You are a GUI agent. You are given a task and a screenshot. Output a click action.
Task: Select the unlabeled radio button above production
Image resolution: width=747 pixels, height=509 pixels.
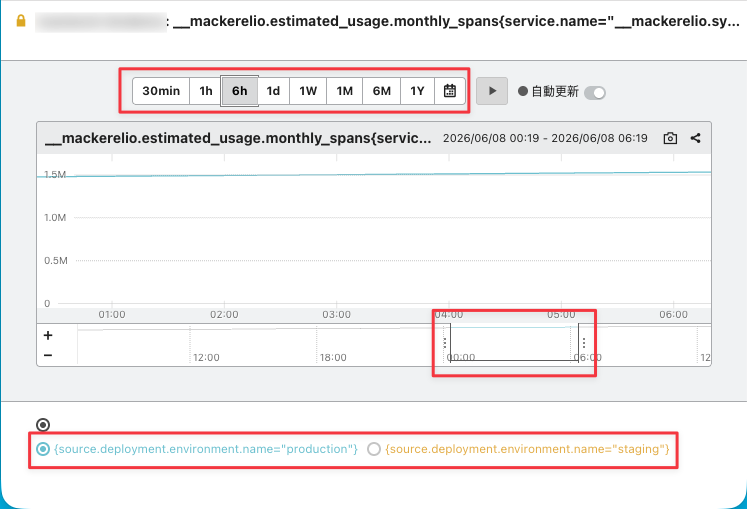pos(43,424)
